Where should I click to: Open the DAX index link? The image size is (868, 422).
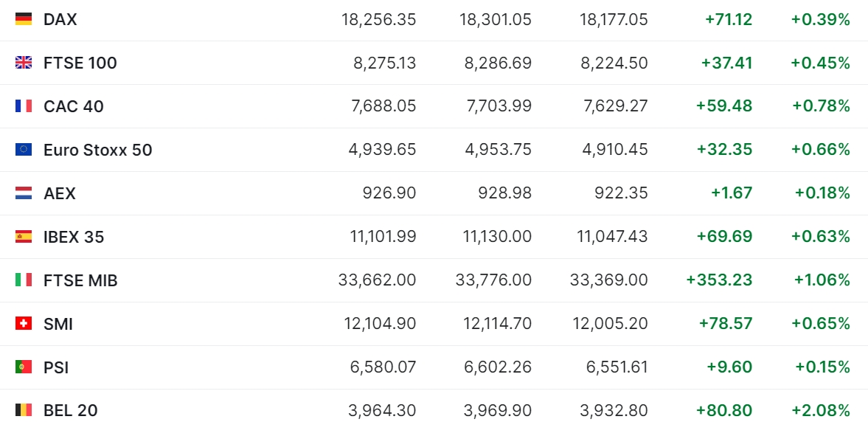[x=60, y=19]
